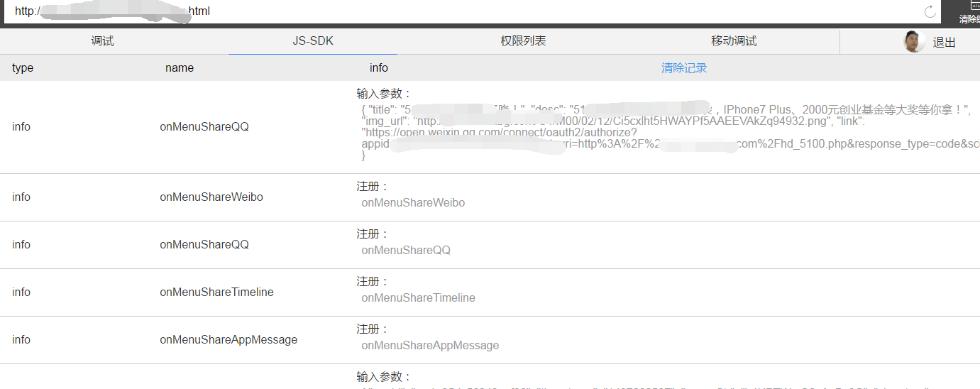Switch to the 调试 tab
Viewport: 980px width, 389px height.
pyautogui.click(x=102, y=41)
